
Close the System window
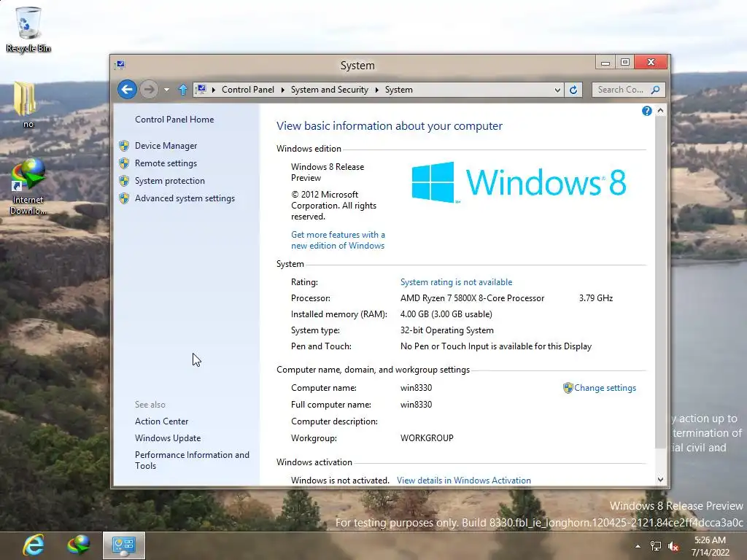tap(651, 63)
